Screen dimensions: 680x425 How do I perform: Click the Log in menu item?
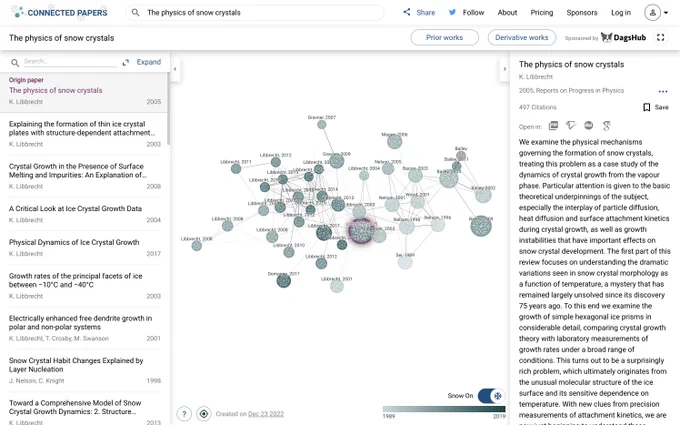[621, 13]
